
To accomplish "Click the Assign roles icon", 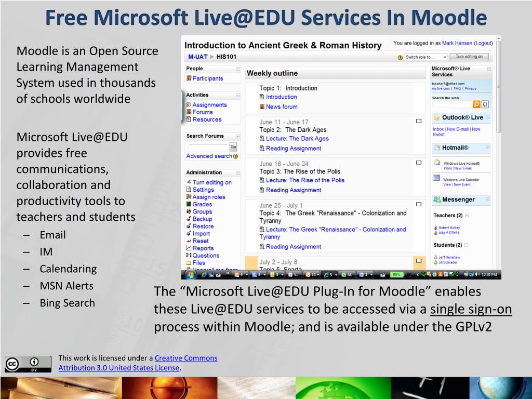I will (189, 197).
